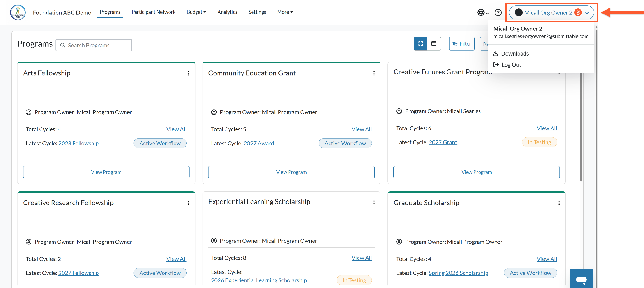Image resolution: width=644 pixels, height=288 pixels.
Task: Open the help question mark icon
Action: pos(498,13)
